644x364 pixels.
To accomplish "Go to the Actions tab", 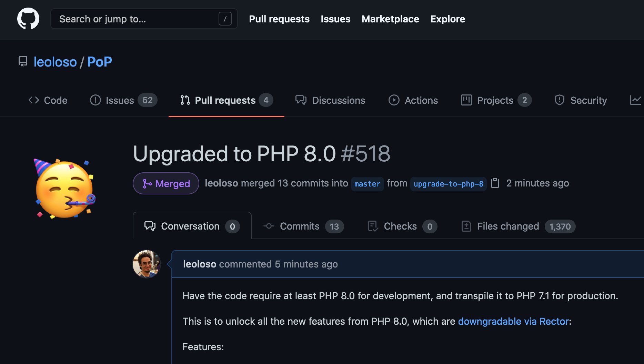I will coord(413,100).
